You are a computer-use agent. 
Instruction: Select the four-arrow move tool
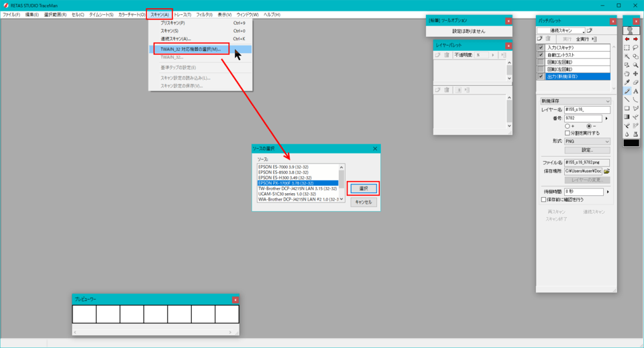tap(635, 74)
